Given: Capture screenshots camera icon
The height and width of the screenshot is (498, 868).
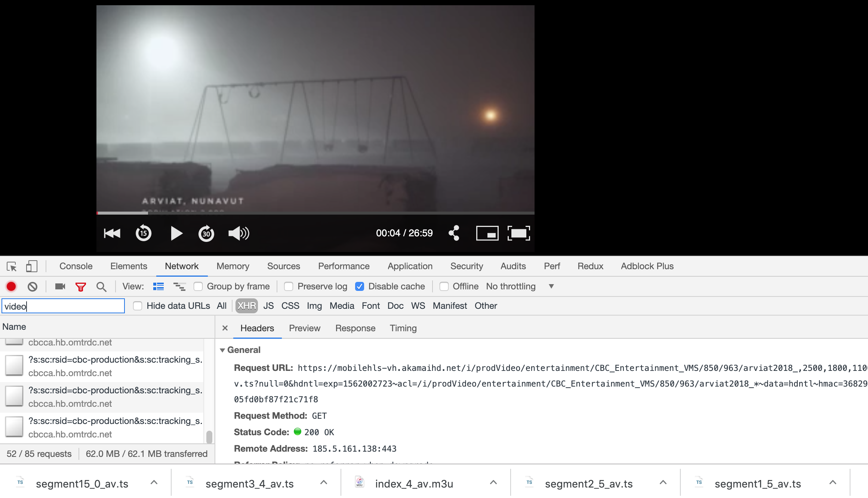Looking at the screenshot, I should (x=60, y=286).
